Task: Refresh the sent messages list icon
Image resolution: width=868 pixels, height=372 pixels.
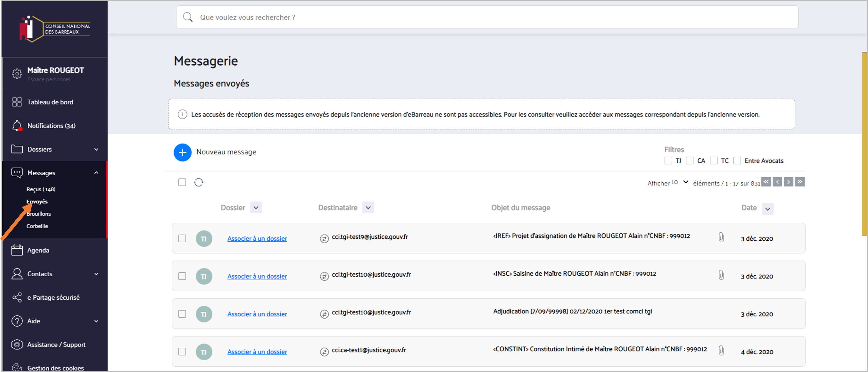Action: coord(198,182)
